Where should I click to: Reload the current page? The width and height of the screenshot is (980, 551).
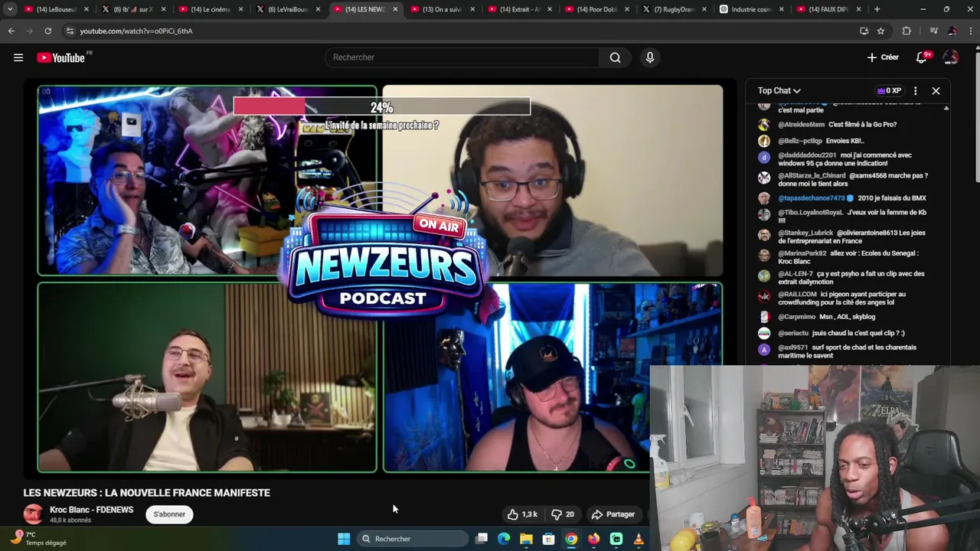click(47, 31)
